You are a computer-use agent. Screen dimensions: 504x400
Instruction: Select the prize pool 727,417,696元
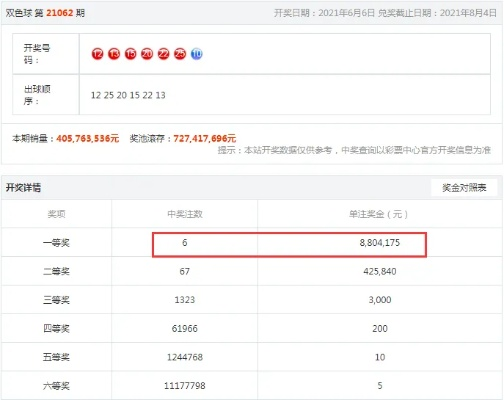205,138
